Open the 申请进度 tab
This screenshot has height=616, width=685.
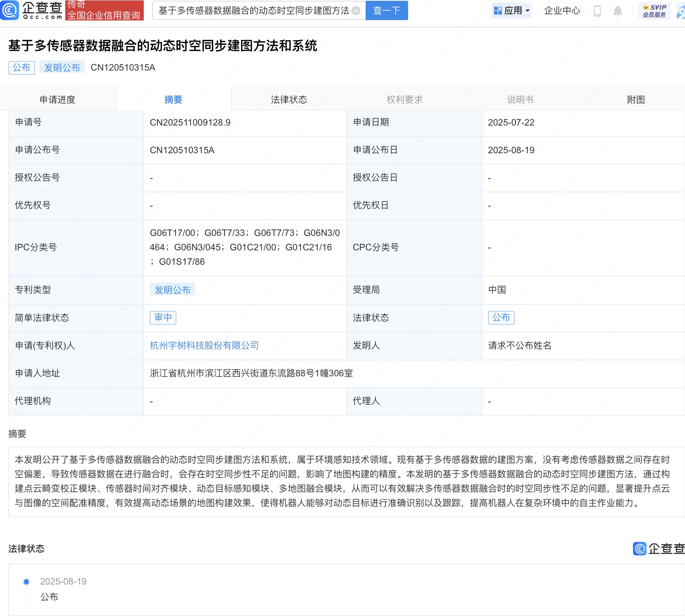click(x=58, y=99)
